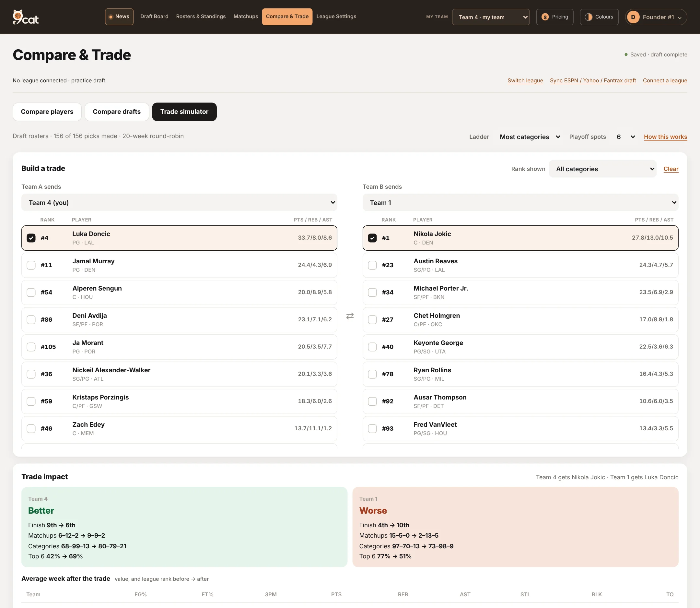Click the Switch league link
Screen dimensions: 700x608
(525, 80)
